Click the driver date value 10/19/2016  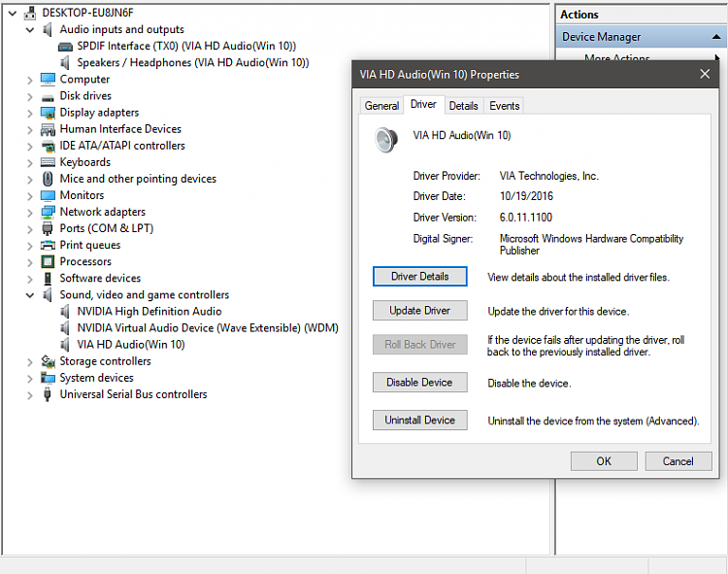click(526, 196)
